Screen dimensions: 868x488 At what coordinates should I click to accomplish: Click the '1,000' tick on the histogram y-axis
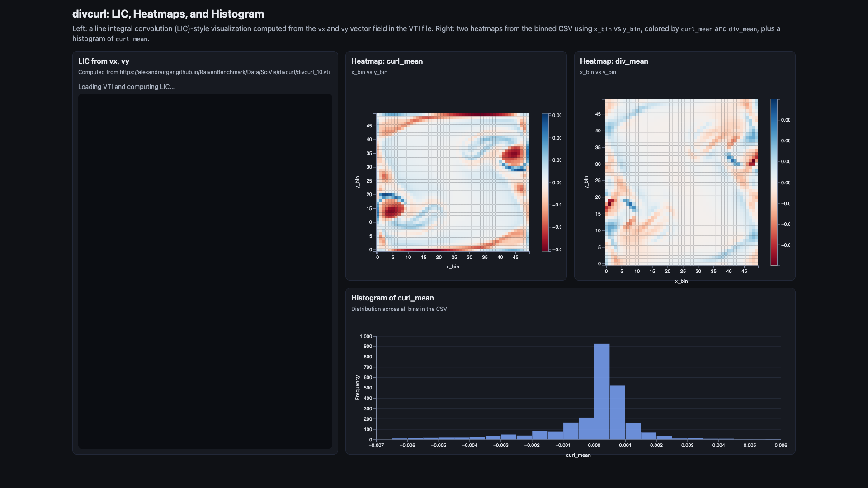[x=366, y=336]
